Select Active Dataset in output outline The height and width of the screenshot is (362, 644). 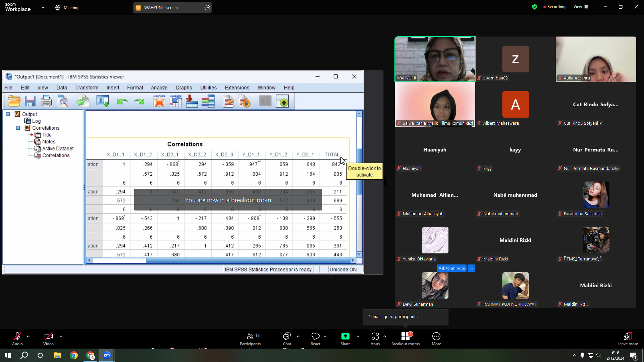tap(58, 148)
